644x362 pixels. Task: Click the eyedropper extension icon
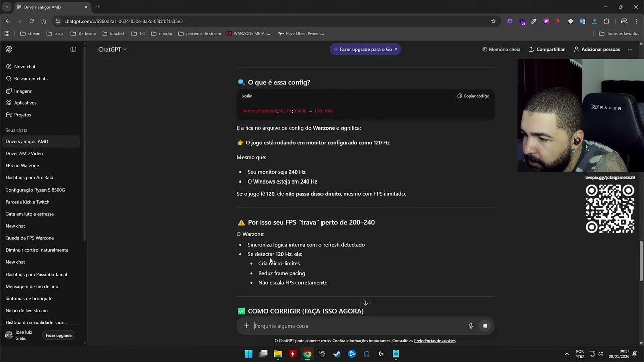pos(534,21)
